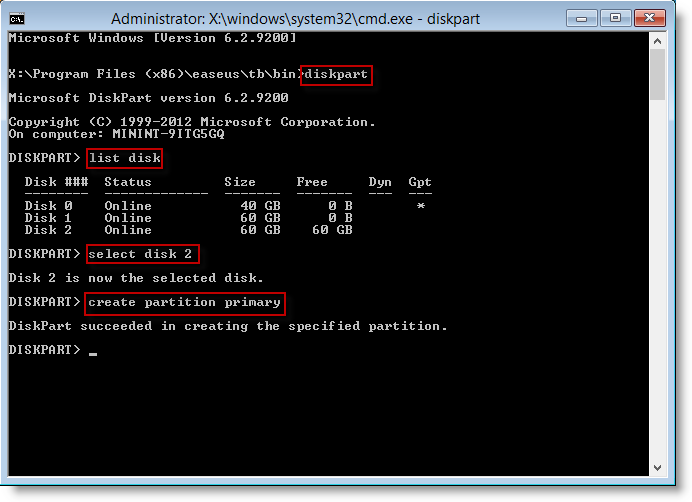Click 'Disk 2 is now the selected disk' message
Screen dimensions: 692x502
tap(136, 277)
